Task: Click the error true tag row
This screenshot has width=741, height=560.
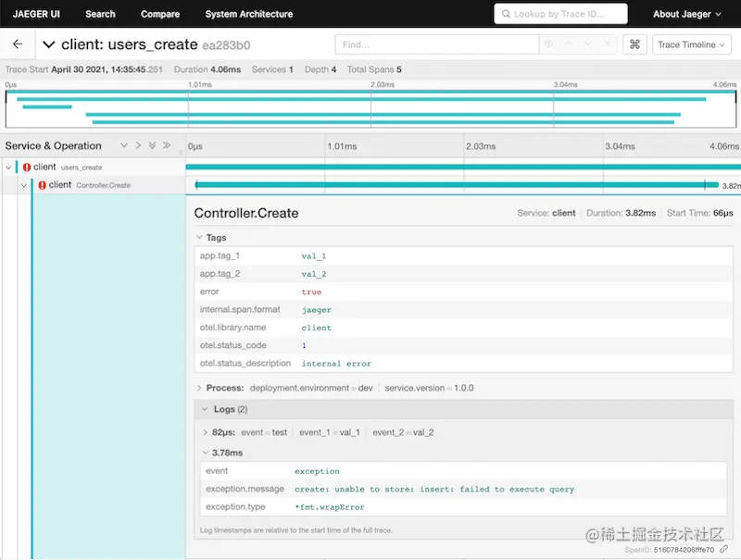Action: [464, 292]
